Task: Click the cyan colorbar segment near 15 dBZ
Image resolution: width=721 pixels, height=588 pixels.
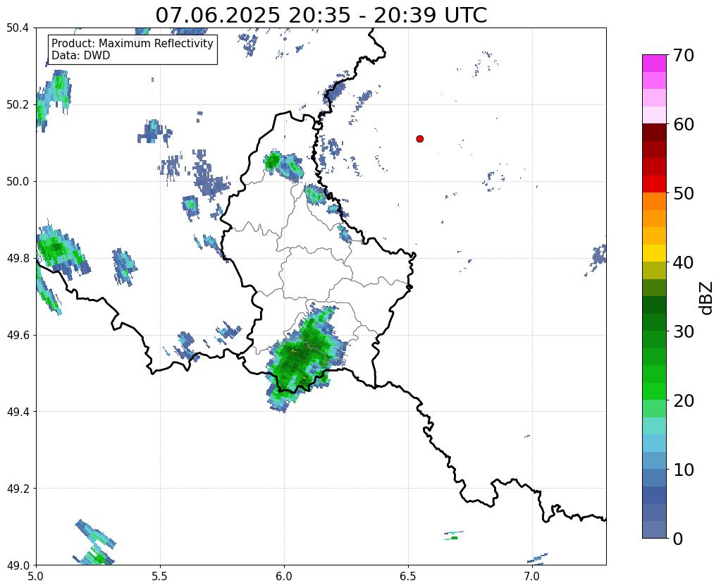Action: (x=654, y=426)
